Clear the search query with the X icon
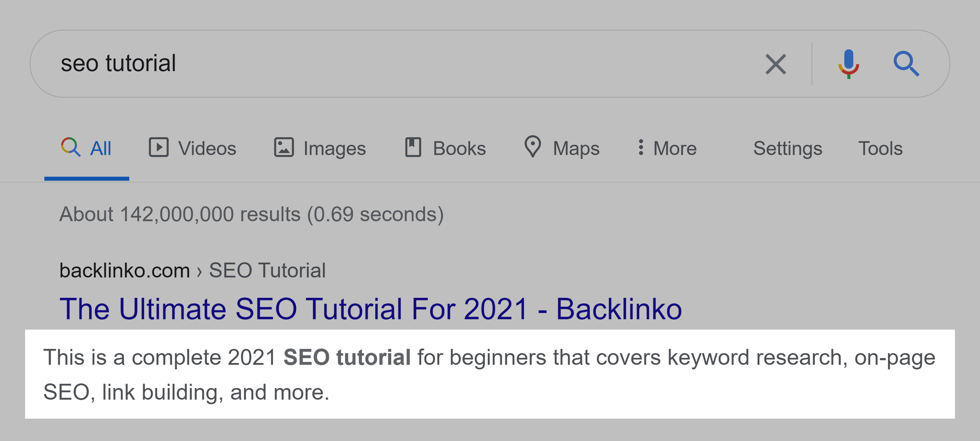980x441 pixels. [x=776, y=64]
